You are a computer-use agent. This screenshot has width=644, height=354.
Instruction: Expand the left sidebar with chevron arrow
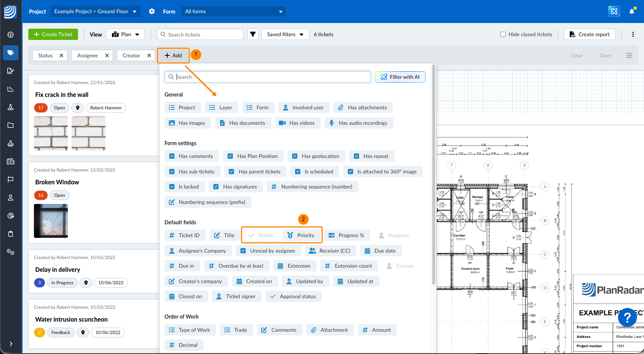(x=11, y=343)
